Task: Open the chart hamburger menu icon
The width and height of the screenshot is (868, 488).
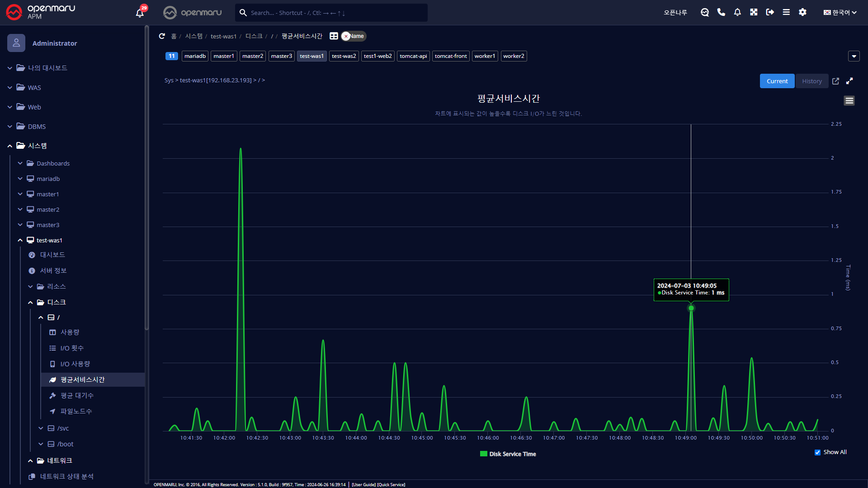Action: coord(849,101)
